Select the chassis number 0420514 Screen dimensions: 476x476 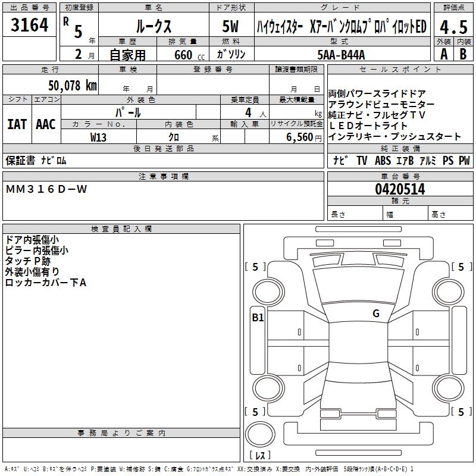(400, 189)
